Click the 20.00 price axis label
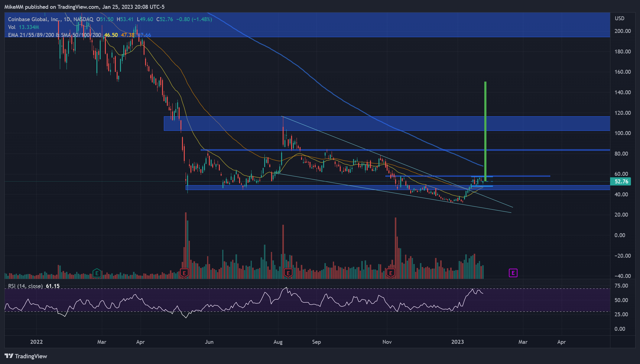This screenshot has width=640, height=364. [621, 215]
